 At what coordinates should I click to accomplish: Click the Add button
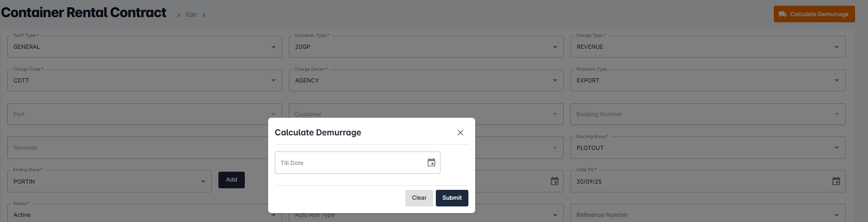(231, 180)
